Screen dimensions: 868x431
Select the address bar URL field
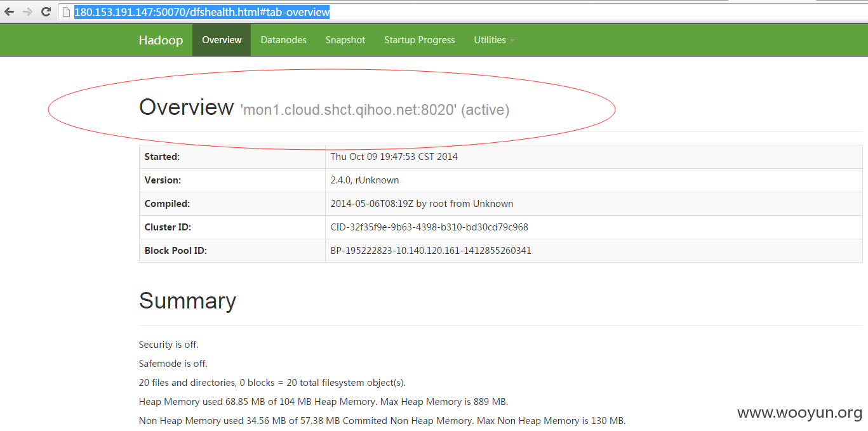464,12
